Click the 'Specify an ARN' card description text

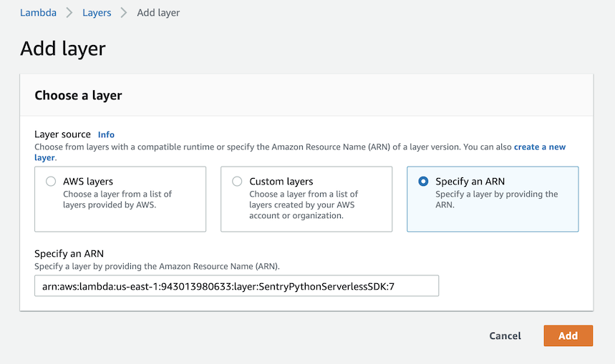496,200
